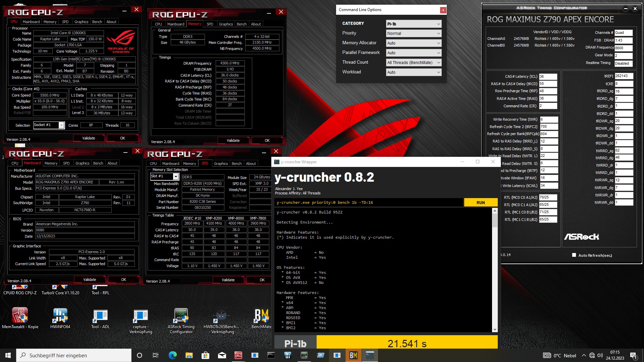Open the HWiNFO64 desktop icon
Image resolution: width=644 pixels, height=362 pixels.
tap(60, 318)
